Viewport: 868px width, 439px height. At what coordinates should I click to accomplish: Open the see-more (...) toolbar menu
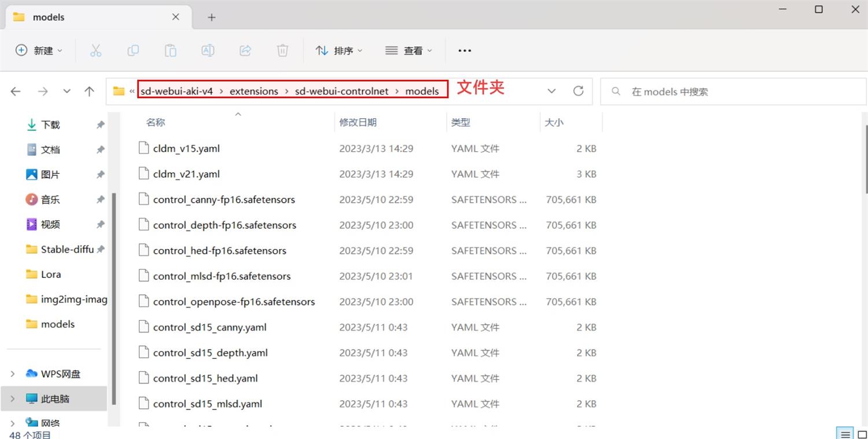tap(464, 50)
